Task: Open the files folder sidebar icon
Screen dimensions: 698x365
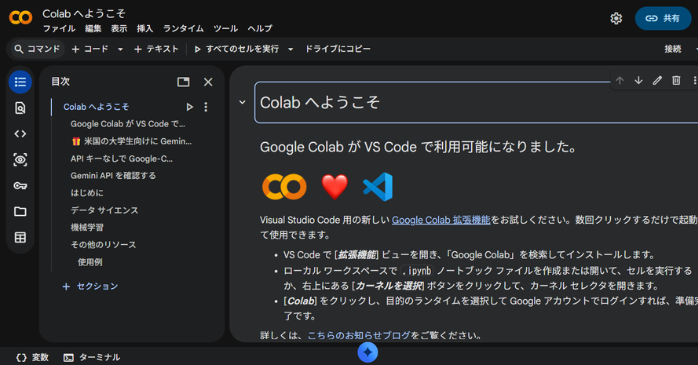Action: pos(20,211)
